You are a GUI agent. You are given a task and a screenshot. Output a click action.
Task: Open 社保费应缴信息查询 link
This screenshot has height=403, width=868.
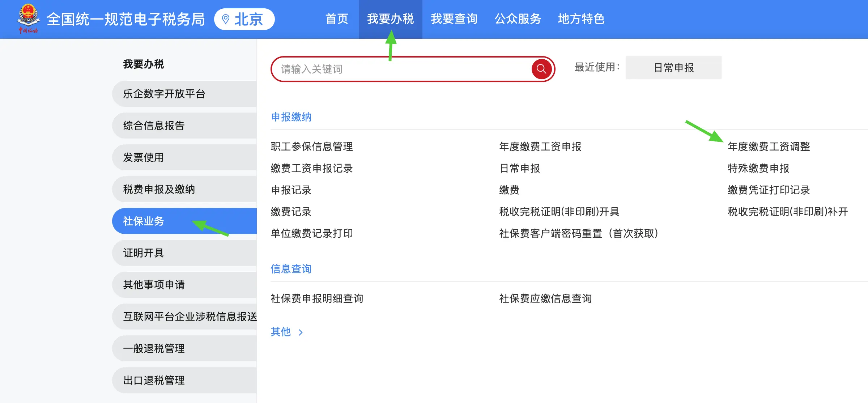(x=545, y=298)
